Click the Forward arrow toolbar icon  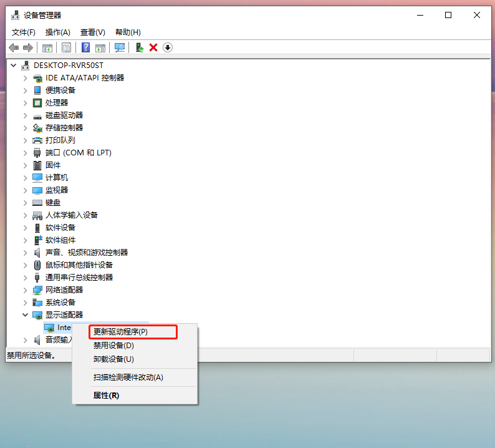click(28, 47)
